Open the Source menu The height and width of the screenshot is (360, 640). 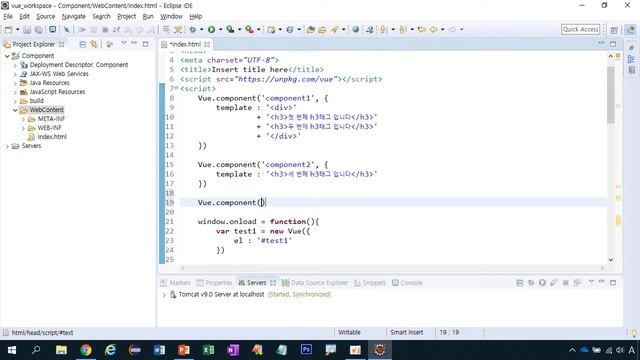point(45,16)
